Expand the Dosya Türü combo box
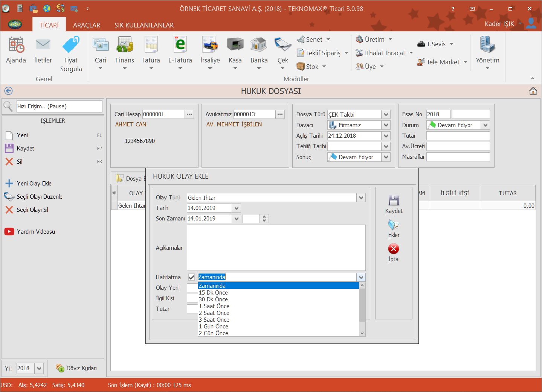 point(386,114)
